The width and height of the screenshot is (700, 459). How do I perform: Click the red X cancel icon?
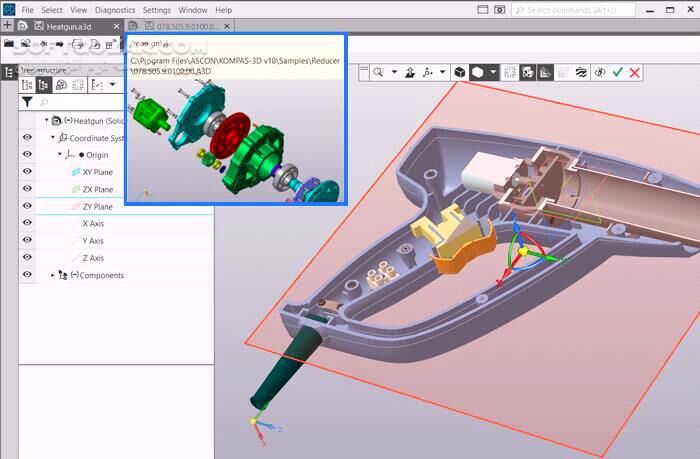635,73
